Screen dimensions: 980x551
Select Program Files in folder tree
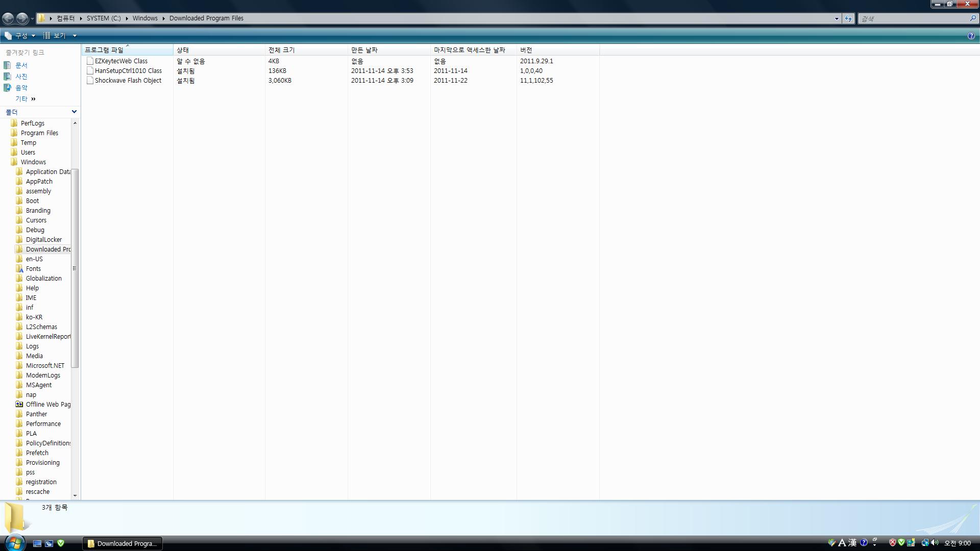pos(39,133)
